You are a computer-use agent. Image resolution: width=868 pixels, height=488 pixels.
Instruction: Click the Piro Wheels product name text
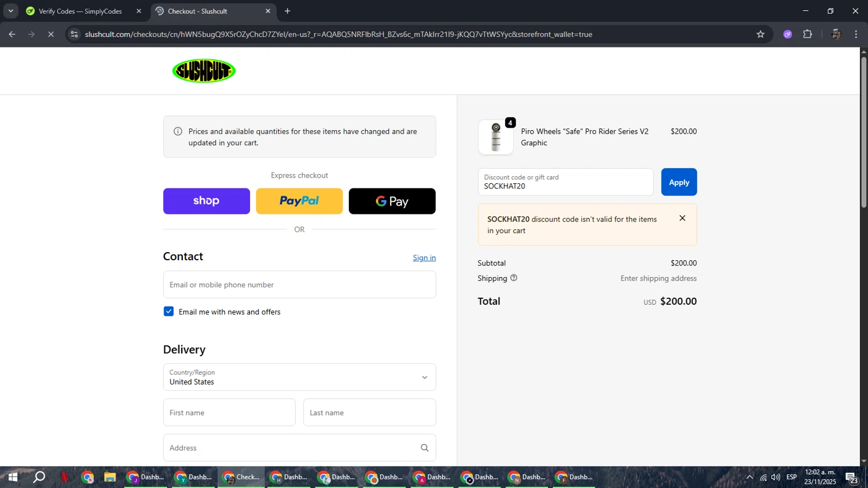point(584,137)
